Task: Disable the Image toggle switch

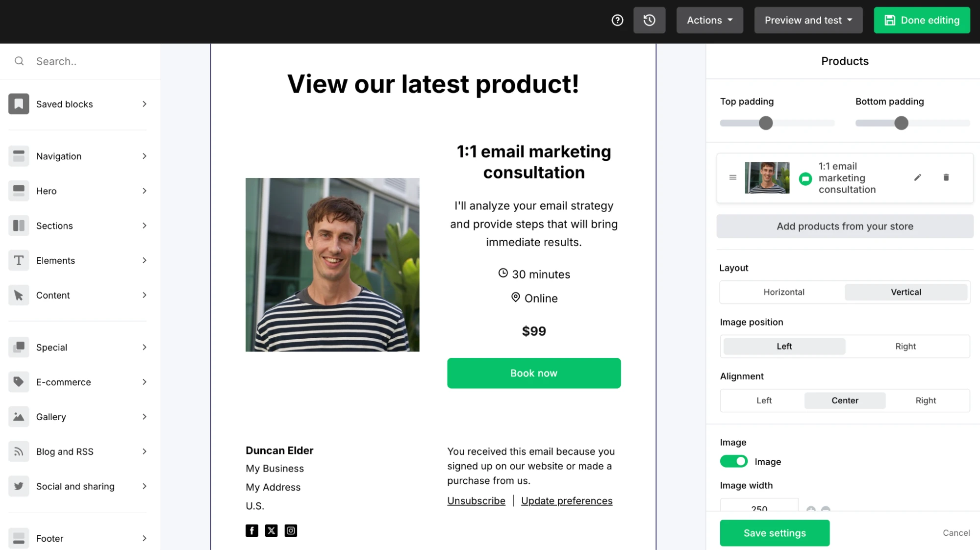Action: [x=733, y=461]
